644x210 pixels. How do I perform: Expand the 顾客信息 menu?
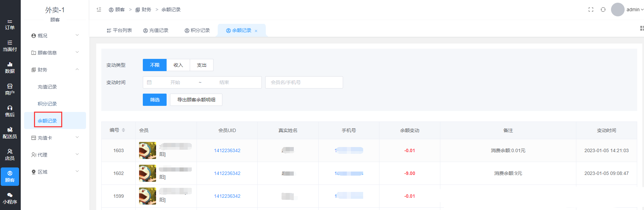(x=55, y=52)
